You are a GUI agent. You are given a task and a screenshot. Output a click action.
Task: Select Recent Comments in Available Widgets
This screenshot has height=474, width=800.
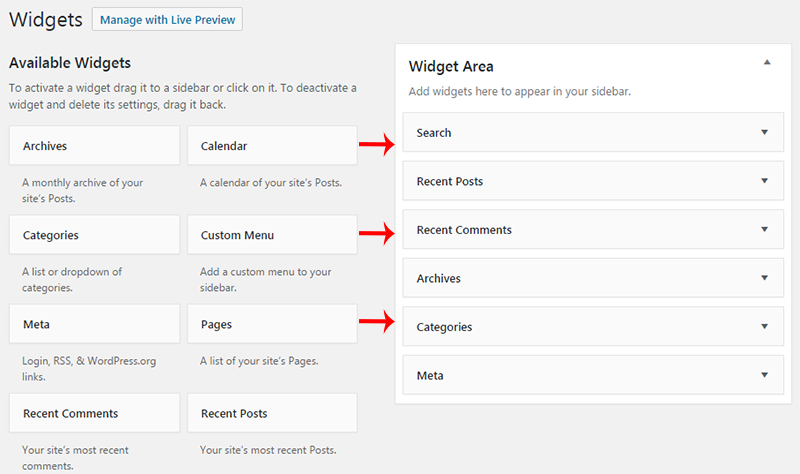coord(95,413)
